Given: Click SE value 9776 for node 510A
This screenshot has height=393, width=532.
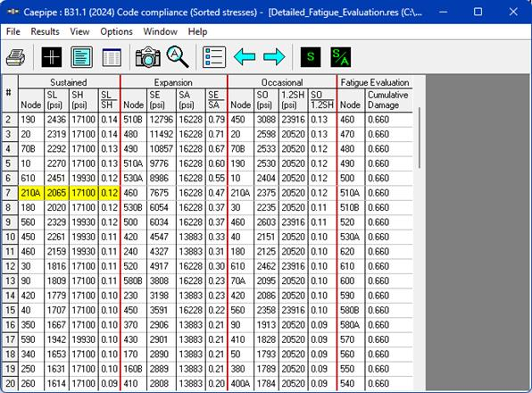Looking at the screenshot, I should point(162,163).
